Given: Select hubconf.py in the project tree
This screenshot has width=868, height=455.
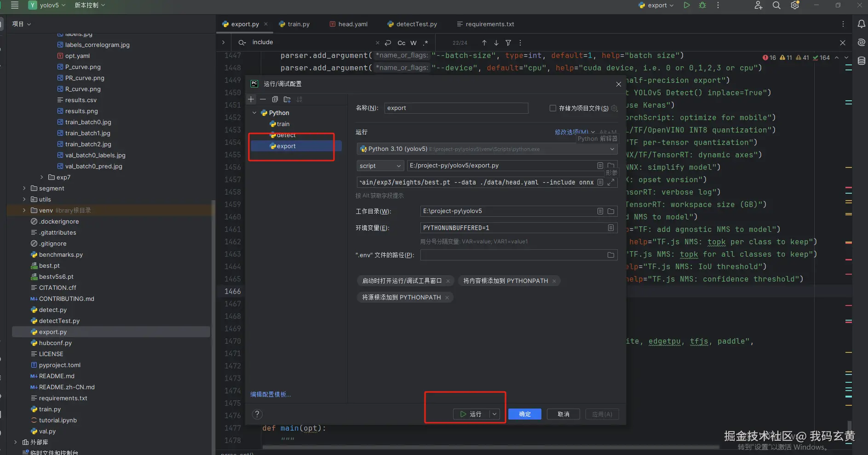Looking at the screenshot, I should pyautogui.click(x=55, y=343).
